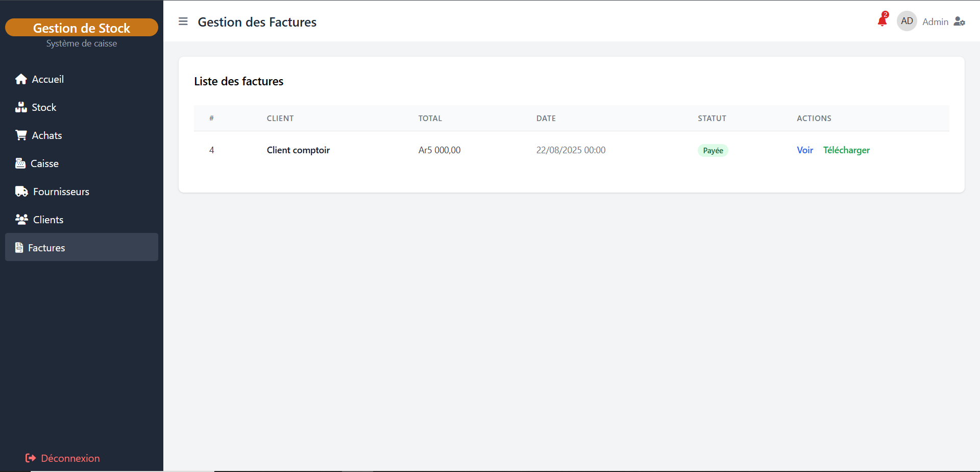Click the green Payée status badge
The image size is (980, 472).
[x=713, y=151]
